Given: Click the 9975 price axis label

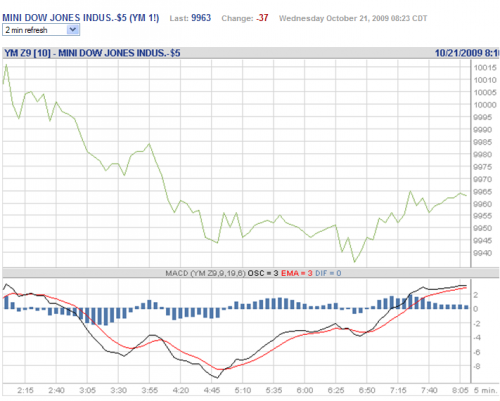Looking at the screenshot, I should click(x=483, y=167).
